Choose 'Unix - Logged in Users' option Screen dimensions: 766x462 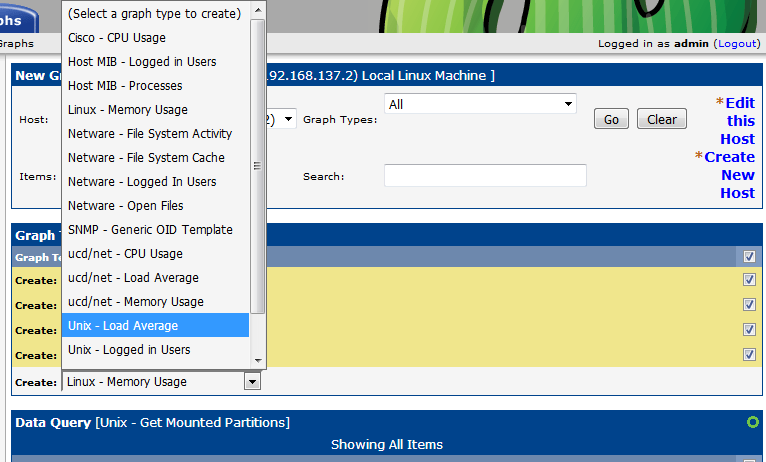(x=155, y=349)
